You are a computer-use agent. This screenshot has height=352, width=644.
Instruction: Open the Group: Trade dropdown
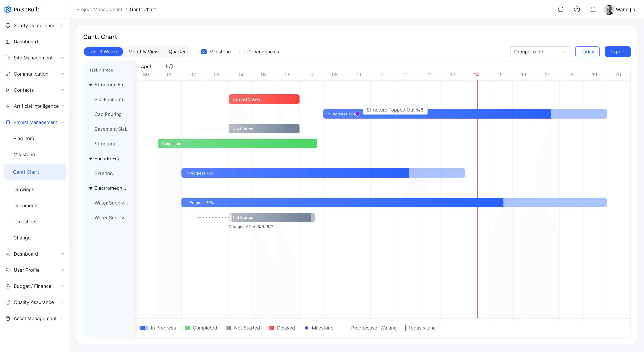click(540, 52)
